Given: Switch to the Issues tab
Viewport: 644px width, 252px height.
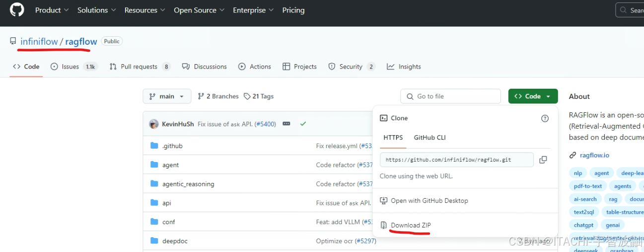Looking at the screenshot, I should pos(73,67).
